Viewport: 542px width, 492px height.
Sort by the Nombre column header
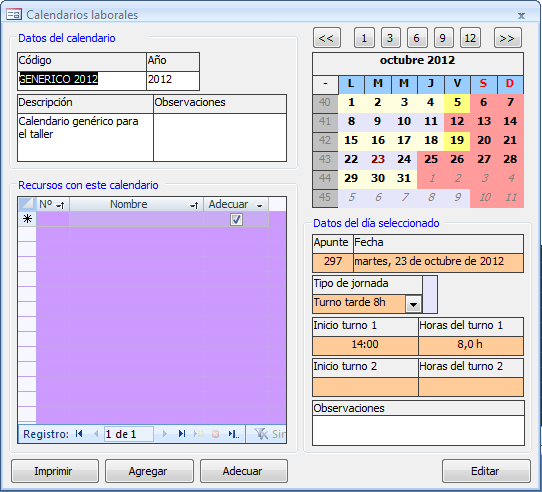tap(137, 204)
